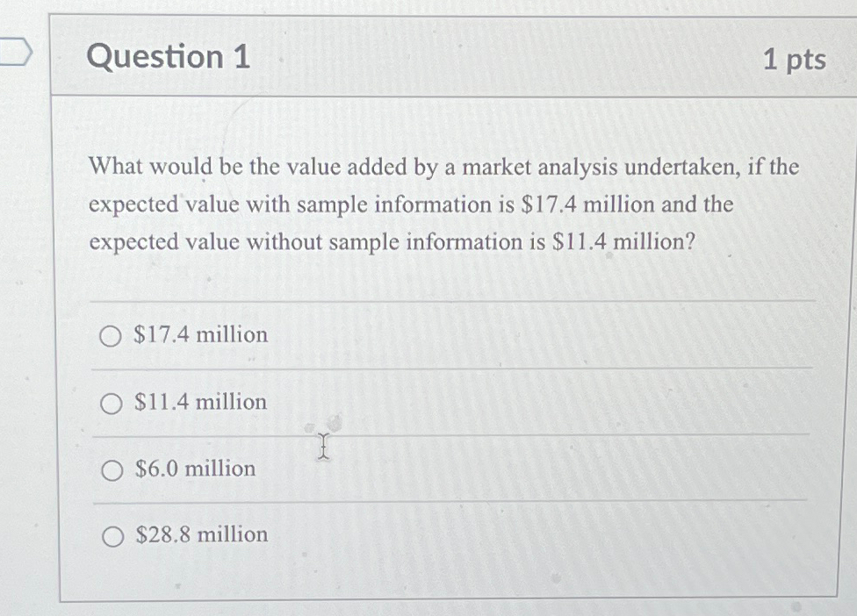This screenshot has width=857, height=616.
Task: Click the $11.4 million answer text
Action: [198, 402]
